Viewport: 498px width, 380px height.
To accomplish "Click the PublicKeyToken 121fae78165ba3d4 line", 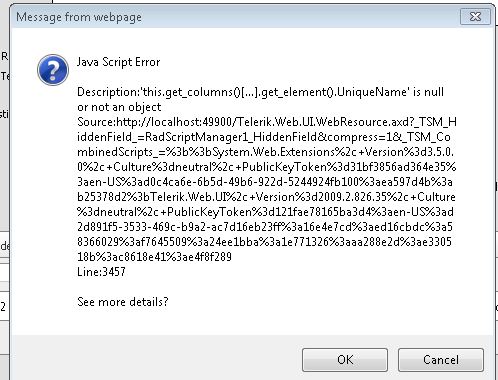I will click(265, 212).
